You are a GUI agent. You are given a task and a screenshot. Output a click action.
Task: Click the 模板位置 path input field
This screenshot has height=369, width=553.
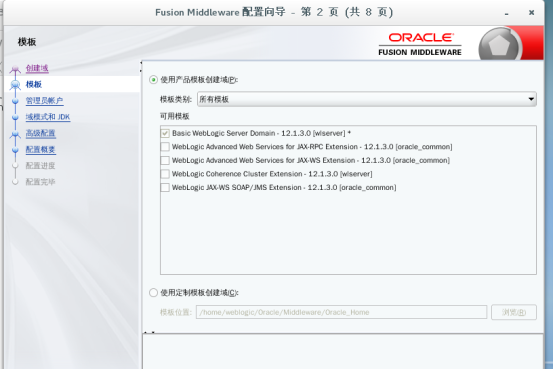point(341,312)
